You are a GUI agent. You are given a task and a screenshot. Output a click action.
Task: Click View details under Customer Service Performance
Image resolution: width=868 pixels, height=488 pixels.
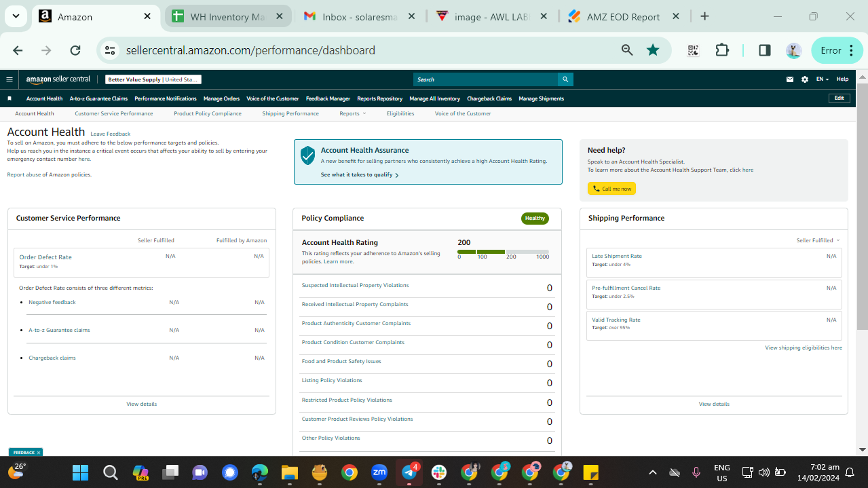(x=141, y=404)
